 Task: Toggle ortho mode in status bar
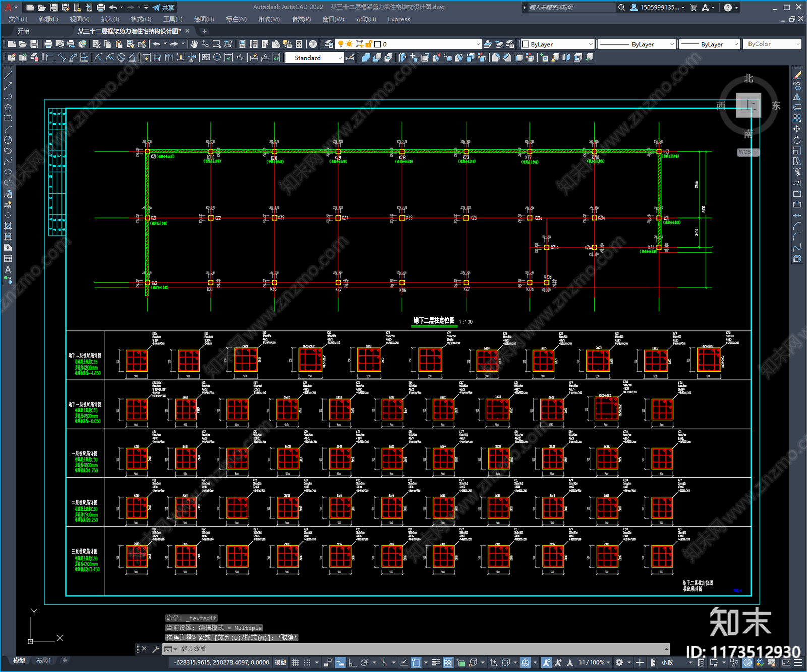coord(352,662)
